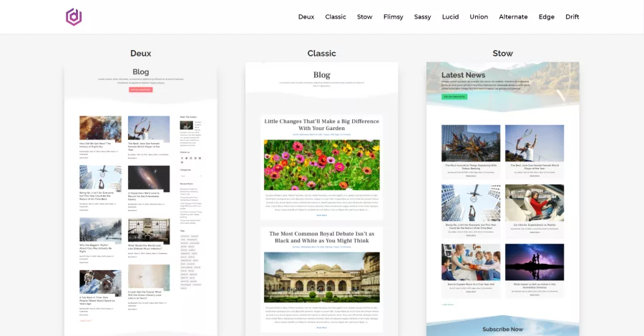Click author thumbnail in Deux sidebar

coord(187,126)
